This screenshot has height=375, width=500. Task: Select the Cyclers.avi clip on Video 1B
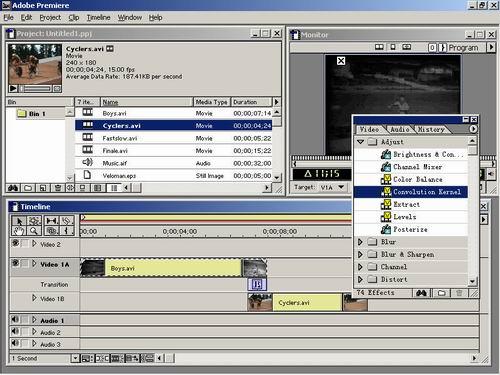point(307,303)
